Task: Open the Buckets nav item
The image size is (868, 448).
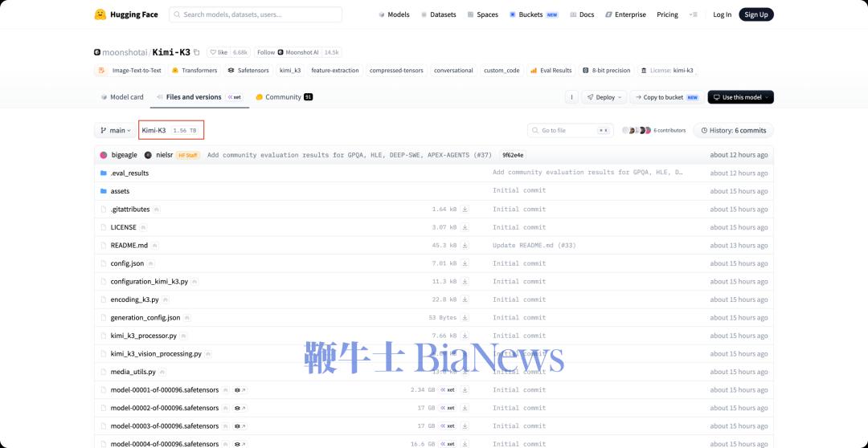Action: click(x=534, y=14)
